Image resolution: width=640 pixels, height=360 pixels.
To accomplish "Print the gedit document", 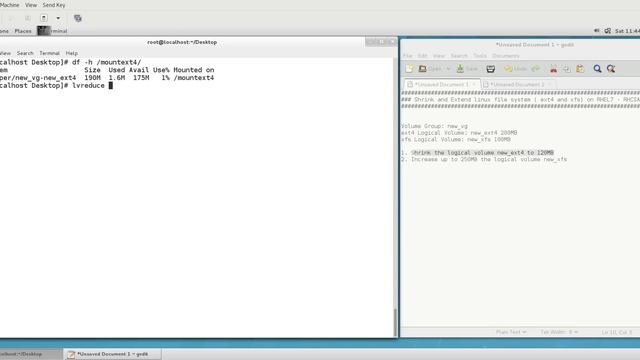I will click(x=491, y=69).
